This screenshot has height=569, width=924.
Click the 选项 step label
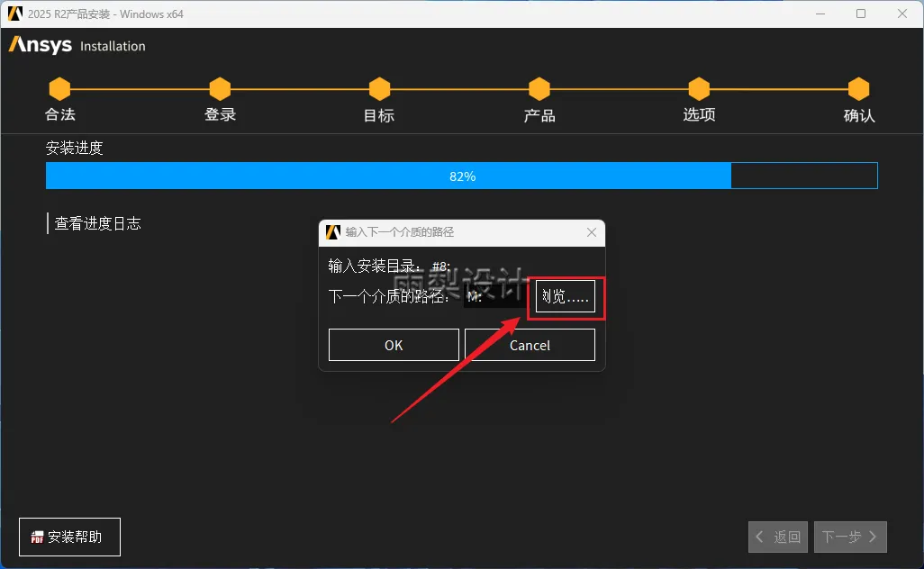tap(699, 114)
